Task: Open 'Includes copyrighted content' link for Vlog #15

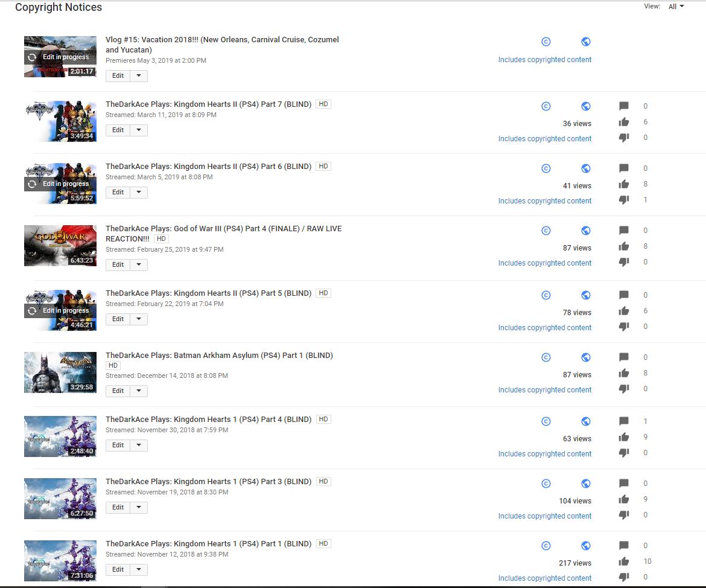Action: (x=545, y=60)
